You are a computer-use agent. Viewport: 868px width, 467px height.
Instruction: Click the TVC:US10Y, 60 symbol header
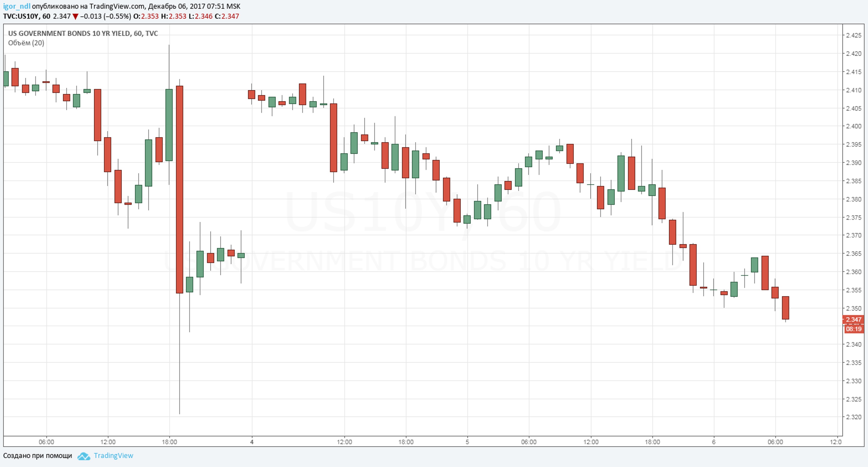pos(27,16)
